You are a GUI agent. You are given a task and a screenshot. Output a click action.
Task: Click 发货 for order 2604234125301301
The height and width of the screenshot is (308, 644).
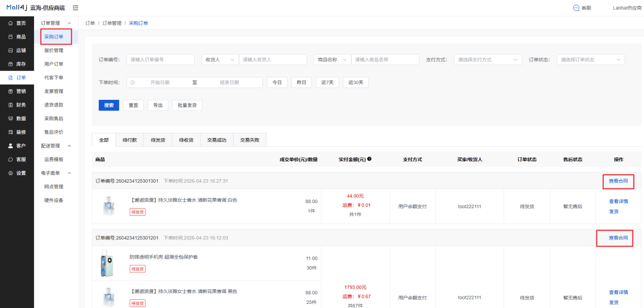[x=614, y=211]
